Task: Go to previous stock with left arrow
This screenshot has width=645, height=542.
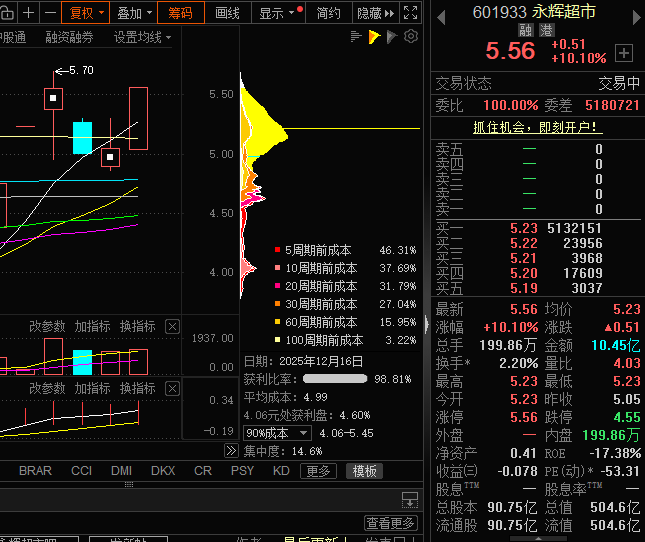Action: pos(441,17)
